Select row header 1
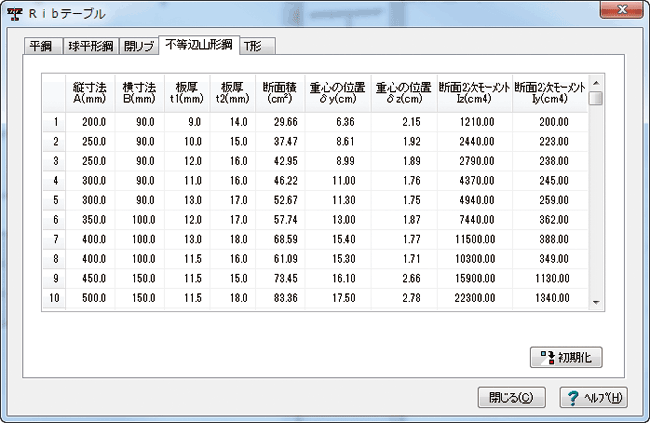The height and width of the screenshot is (423, 650). tap(54, 122)
